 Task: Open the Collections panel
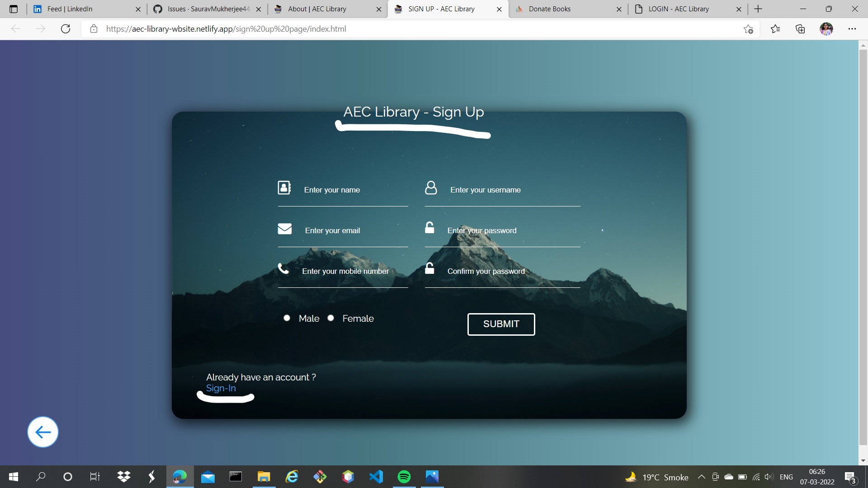(x=800, y=29)
